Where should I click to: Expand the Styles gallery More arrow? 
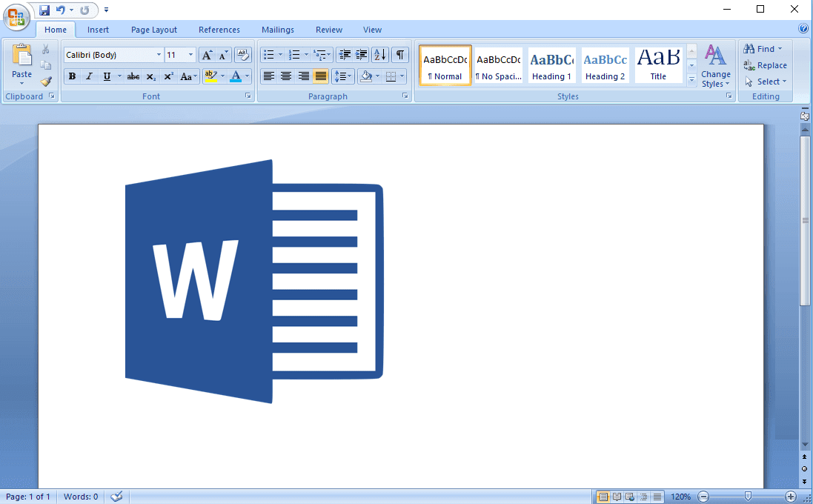coord(691,80)
